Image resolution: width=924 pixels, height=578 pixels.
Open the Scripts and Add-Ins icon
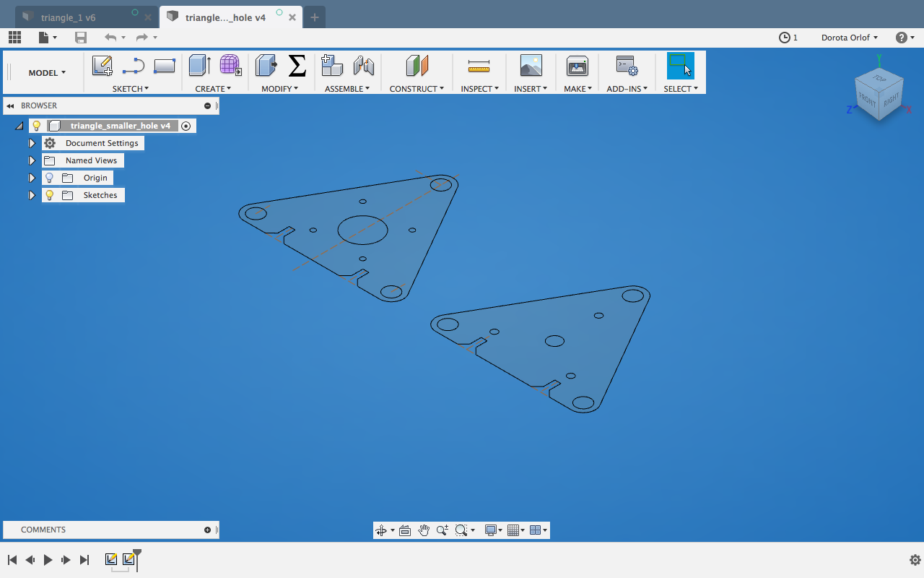click(627, 66)
